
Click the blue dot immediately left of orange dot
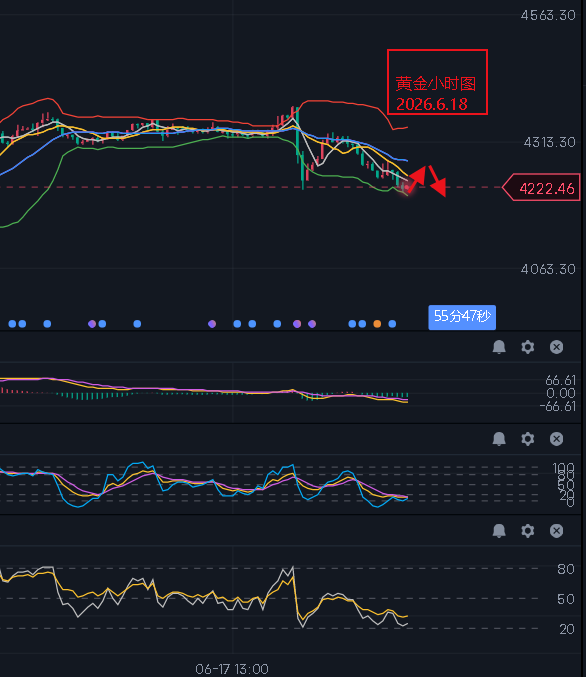(x=362, y=324)
